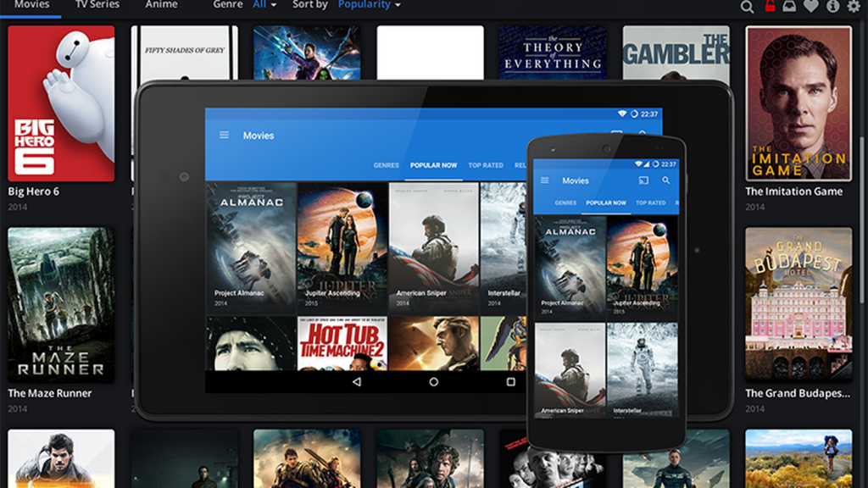Expand the Genre "All" dropdown
Viewport: 868px width, 488px height.
pos(264,4)
